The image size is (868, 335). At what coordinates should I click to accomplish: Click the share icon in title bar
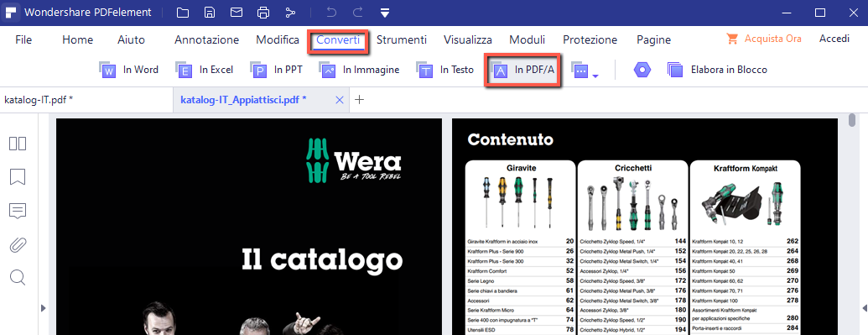(290, 13)
